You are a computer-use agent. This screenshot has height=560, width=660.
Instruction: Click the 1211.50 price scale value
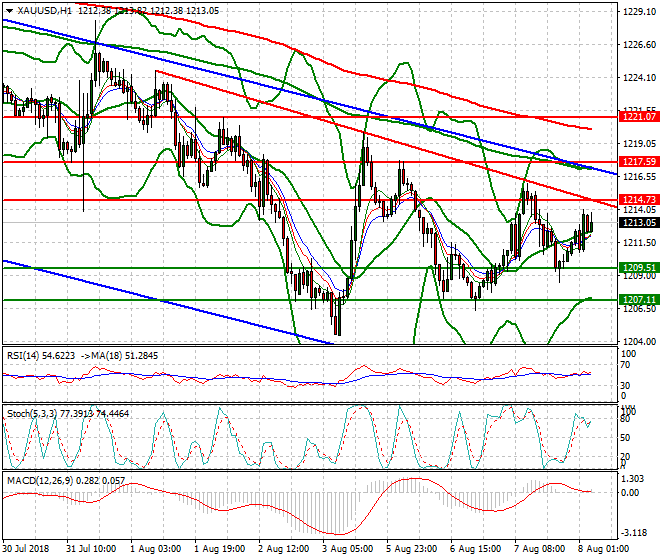coord(639,243)
